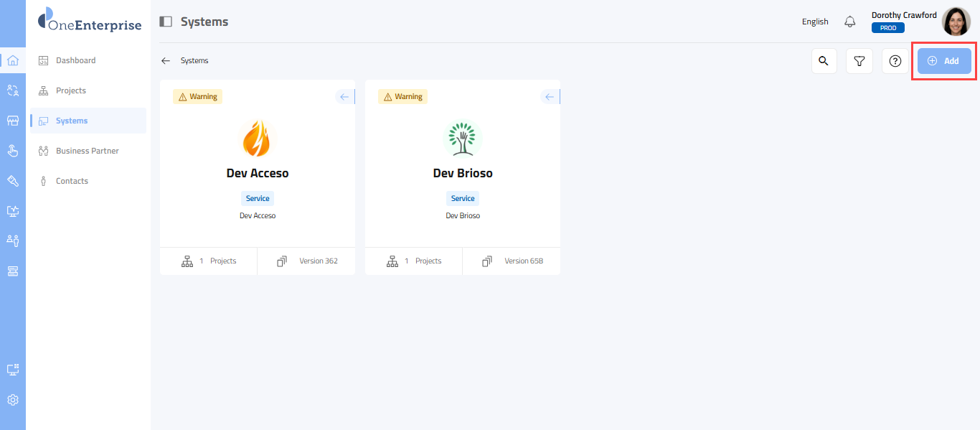Viewport: 980px width, 430px height.
Task: Open the search magnifier button
Action: pyautogui.click(x=824, y=61)
